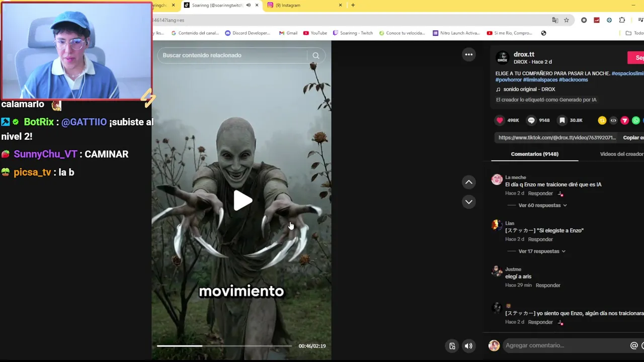This screenshot has width=644, height=362.
Task: Click the drox.tt username
Action: 524,54
